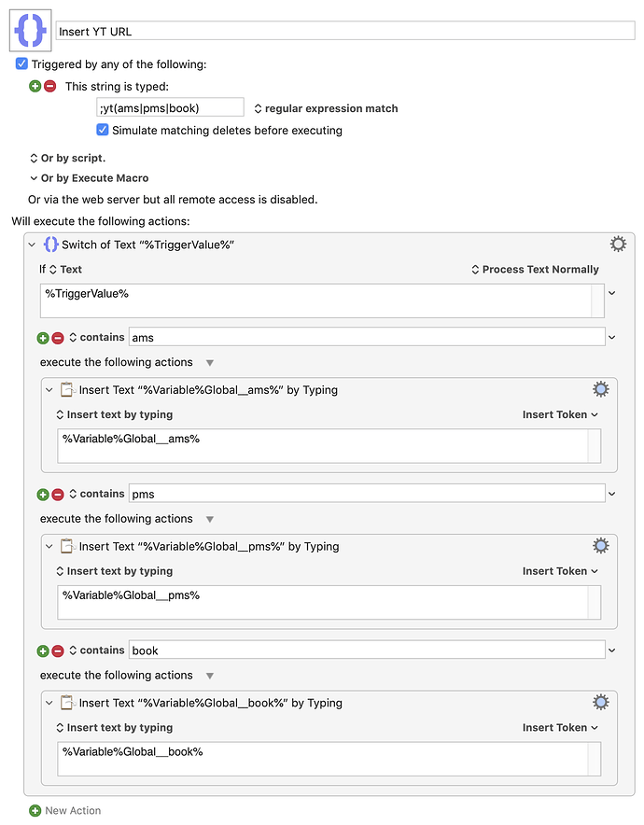644x825 pixels.
Task: Collapse the pms Insert Text action
Action: [49, 547]
